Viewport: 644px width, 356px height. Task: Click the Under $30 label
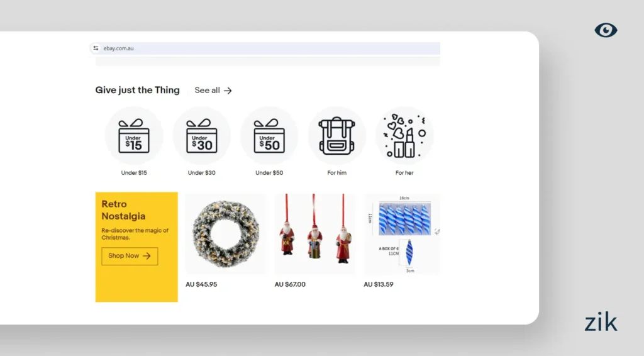[x=202, y=173]
